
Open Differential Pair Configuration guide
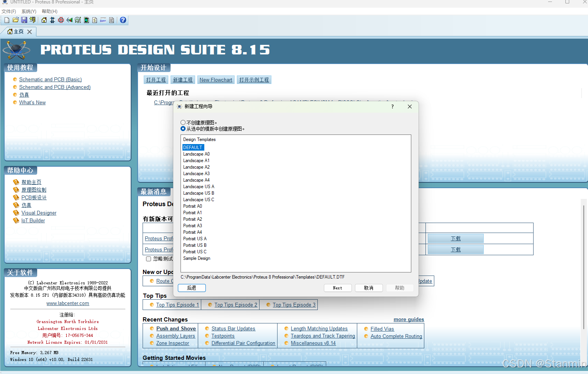(243, 343)
